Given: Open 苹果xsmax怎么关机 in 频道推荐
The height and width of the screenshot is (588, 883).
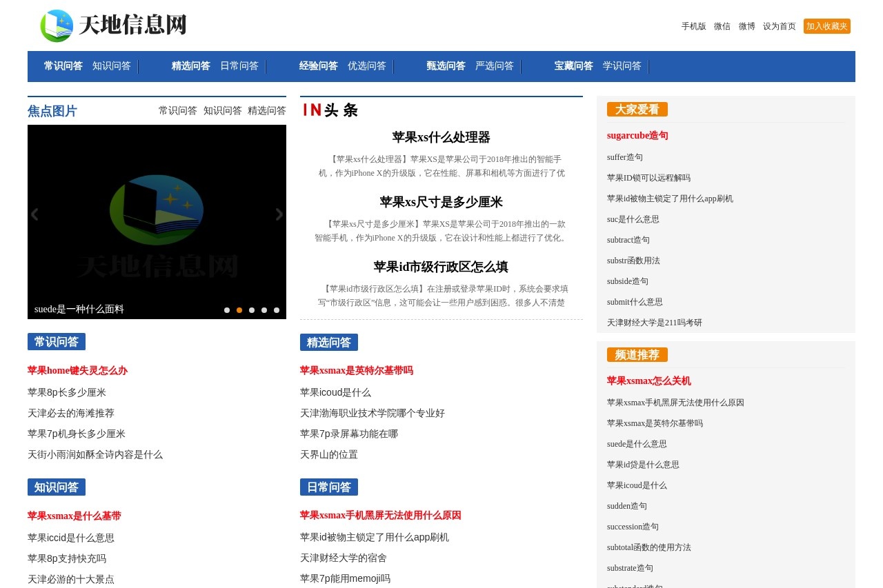Looking at the screenshot, I should point(649,381).
